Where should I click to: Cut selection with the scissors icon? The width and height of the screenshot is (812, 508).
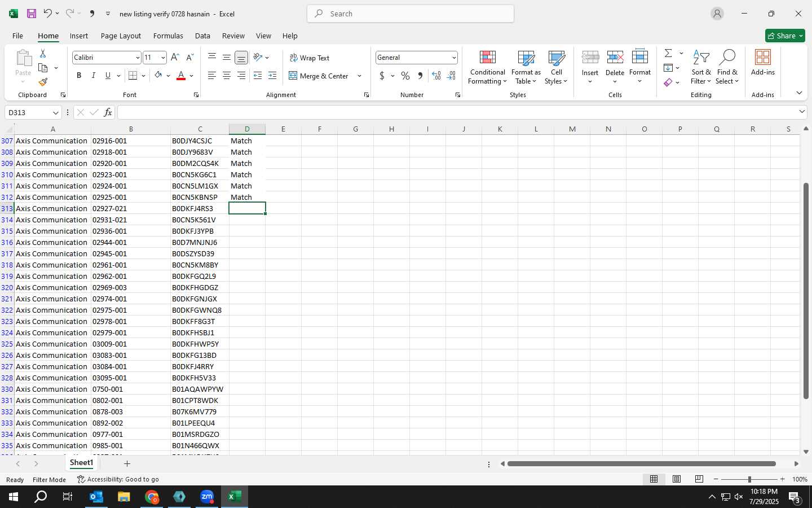43,53
